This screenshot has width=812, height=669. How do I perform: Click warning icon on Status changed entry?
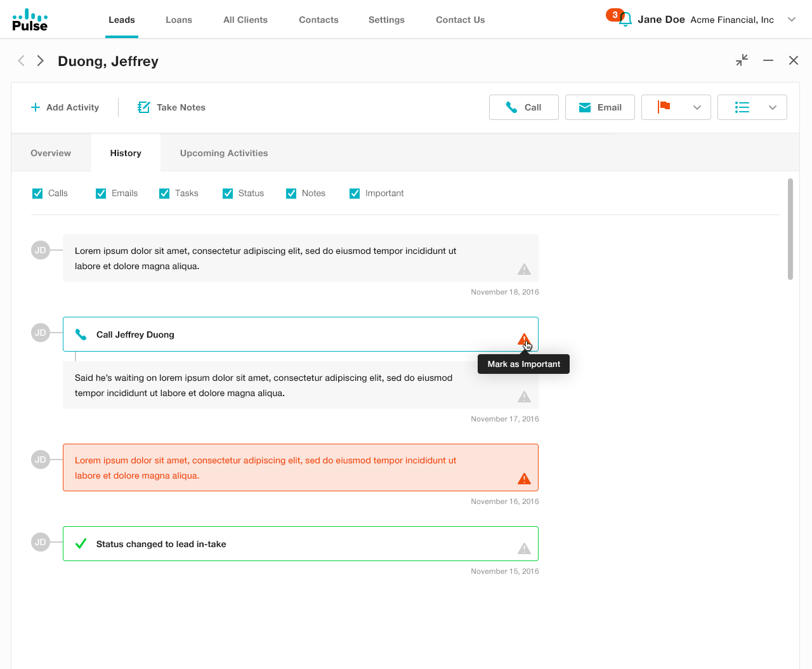(x=524, y=548)
